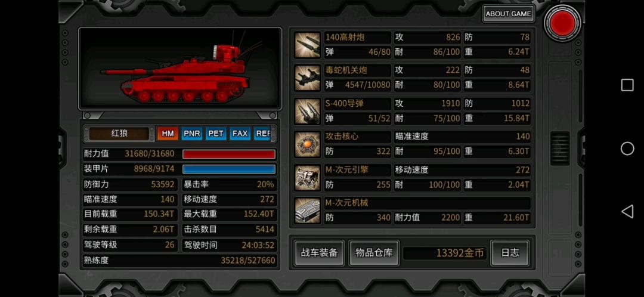Tap the red tank preview image
The image size is (644, 297).
(x=180, y=69)
